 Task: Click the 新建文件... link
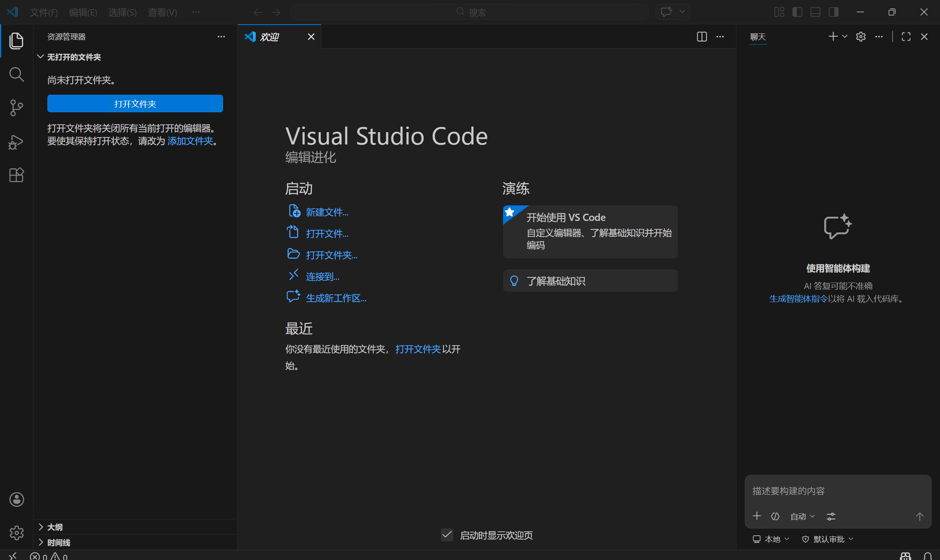(327, 212)
